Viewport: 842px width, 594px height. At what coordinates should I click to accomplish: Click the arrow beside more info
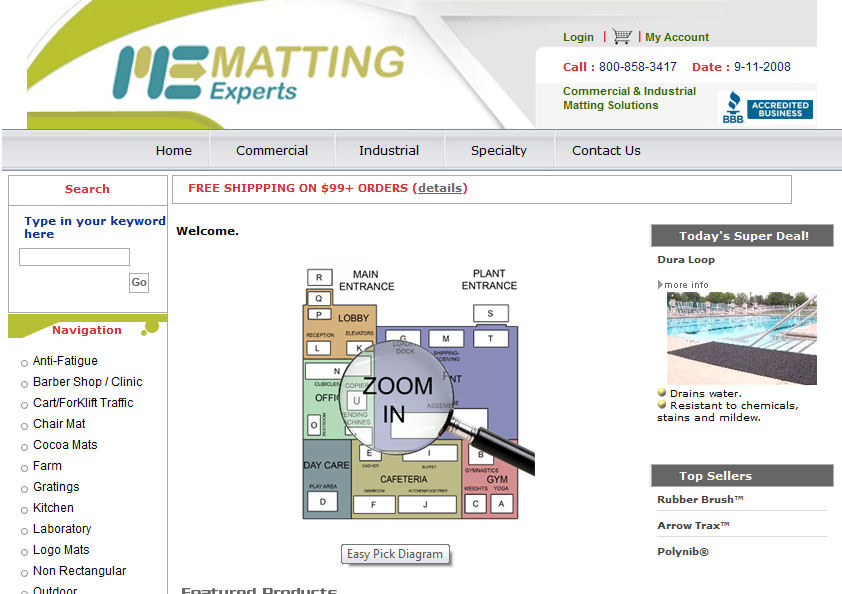coord(660,285)
